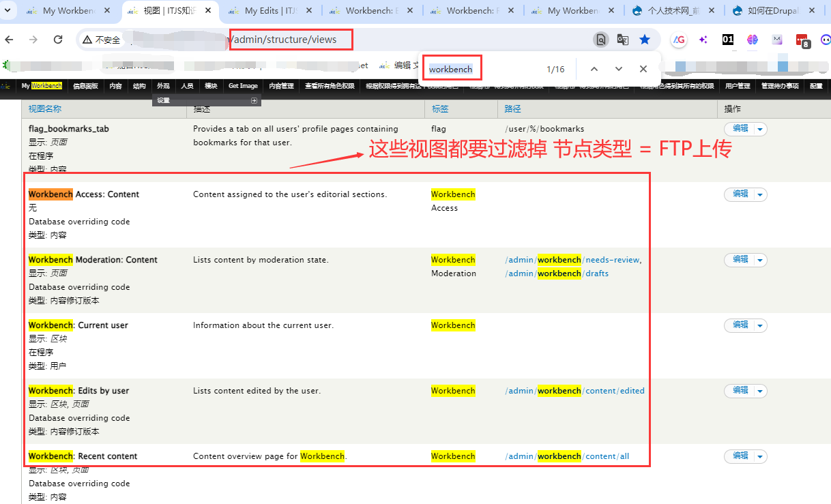Image resolution: width=831 pixels, height=504 pixels.
Task: Sort by 视图名称 column header
Action: 45,108
